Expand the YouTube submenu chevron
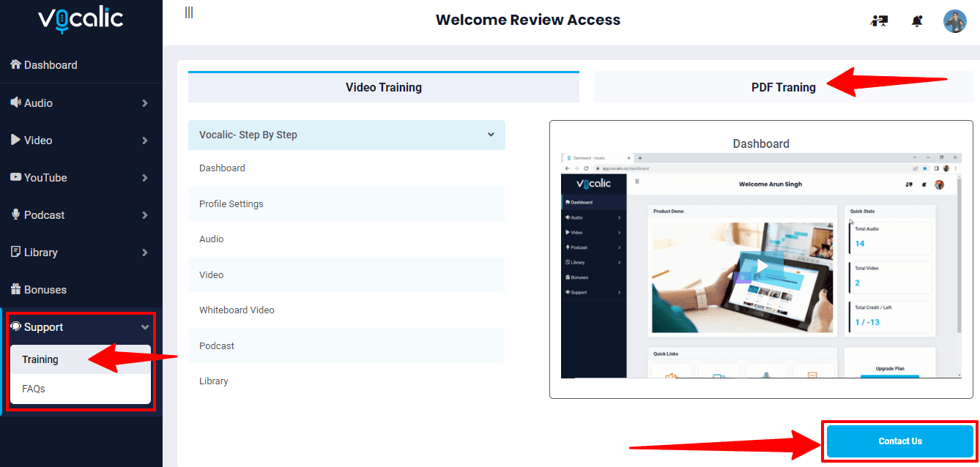 point(145,178)
